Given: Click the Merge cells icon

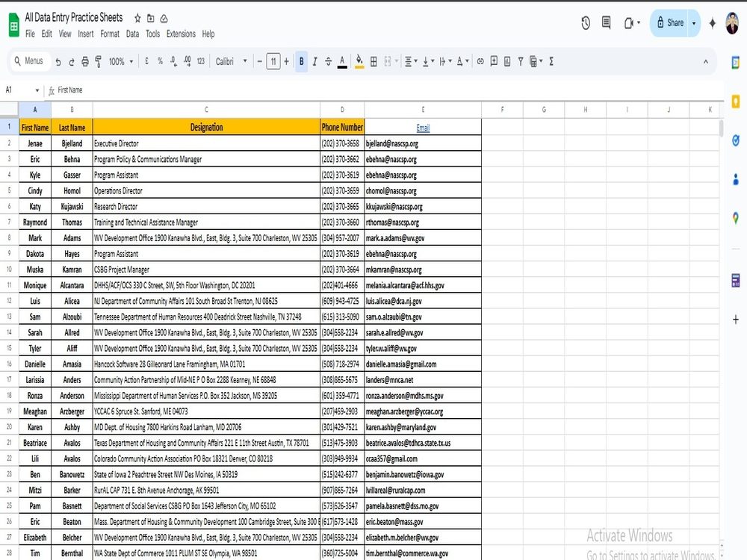Looking at the screenshot, I should [387, 61].
